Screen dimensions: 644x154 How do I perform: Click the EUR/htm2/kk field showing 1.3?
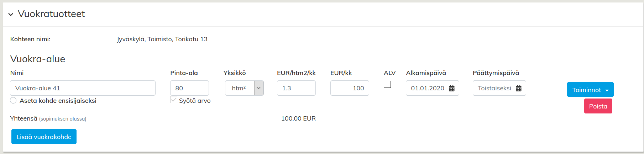296,88
